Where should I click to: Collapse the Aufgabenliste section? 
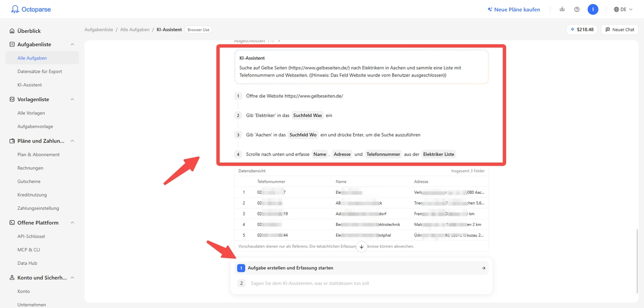pos(72,44)
